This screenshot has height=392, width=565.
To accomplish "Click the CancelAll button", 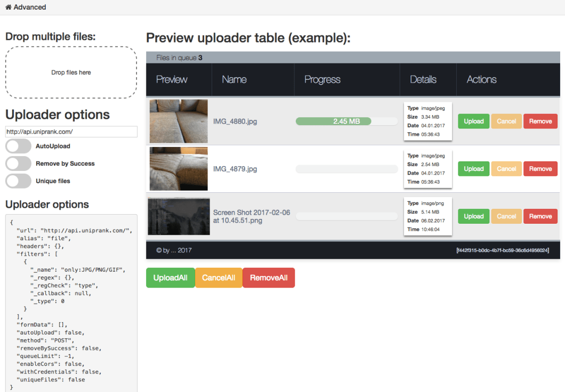I will click(x=218, y=277).
